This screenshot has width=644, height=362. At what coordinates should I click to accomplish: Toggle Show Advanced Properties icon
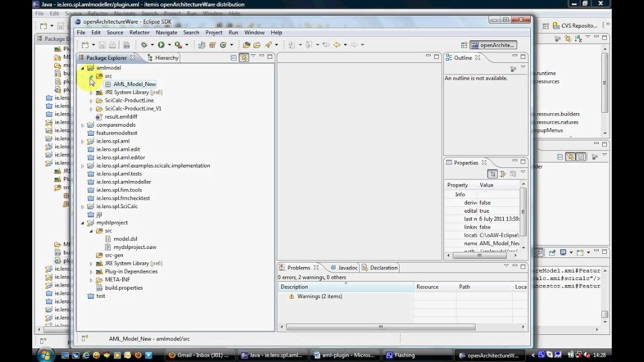pyautogui.click(x=503, y=174)
